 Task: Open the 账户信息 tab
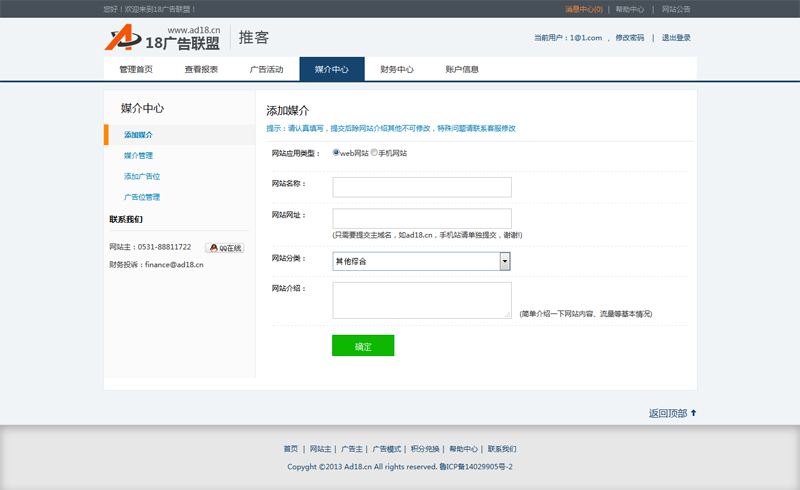pyautogui.click(x=462, y=70)
